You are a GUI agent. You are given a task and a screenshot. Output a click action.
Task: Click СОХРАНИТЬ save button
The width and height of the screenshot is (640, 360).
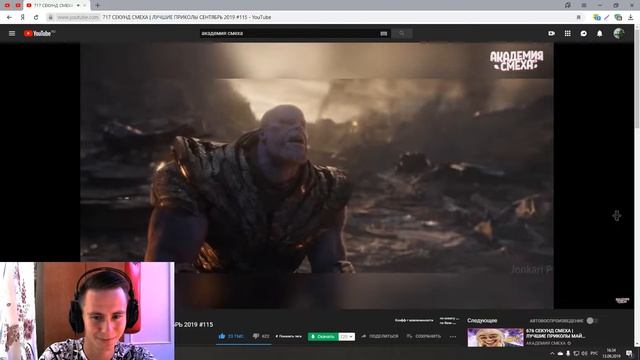coord(424,336)
